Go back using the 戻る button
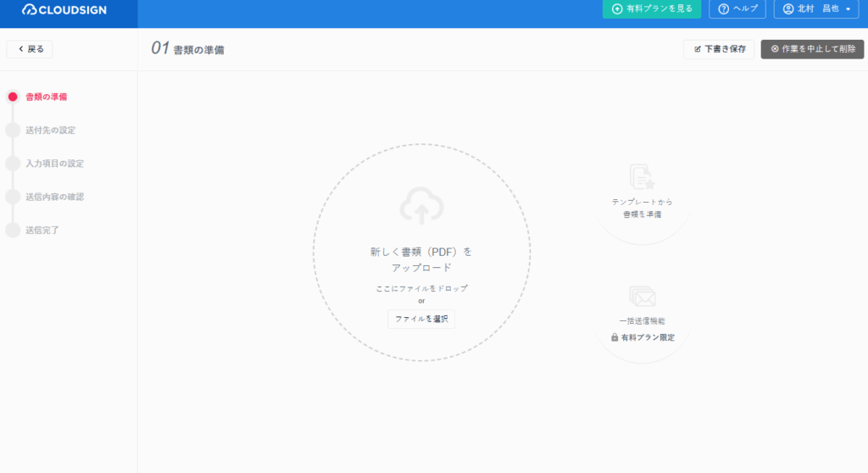The height and width of the screenshot is (473, 868). pyautogui.click(x=30, y=48)
